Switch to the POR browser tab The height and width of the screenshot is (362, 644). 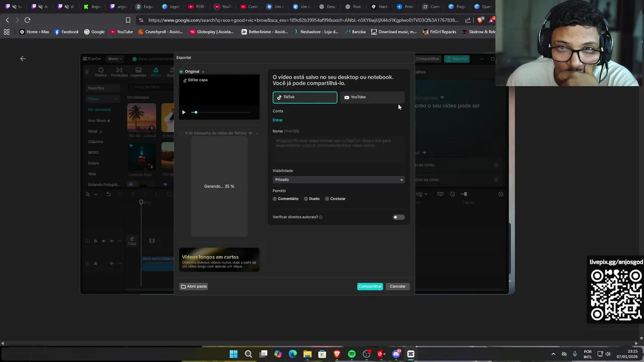point(196,7)
